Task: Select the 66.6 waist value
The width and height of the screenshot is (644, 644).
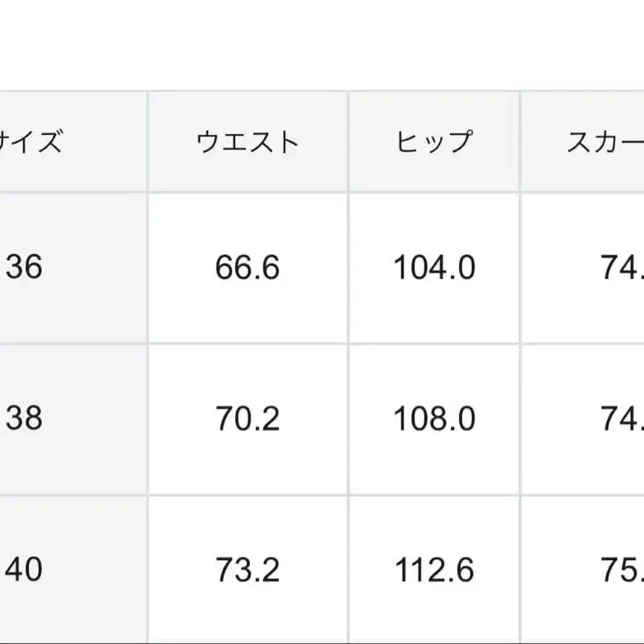Action: coord(248,268)
